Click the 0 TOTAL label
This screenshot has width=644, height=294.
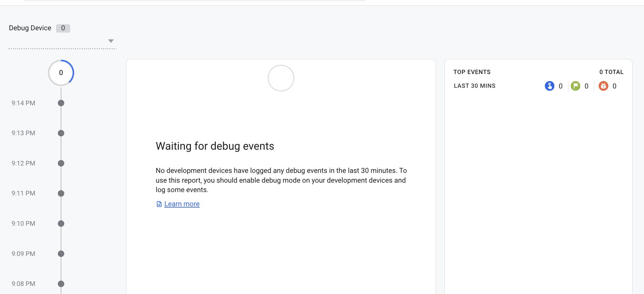point(611,72)
